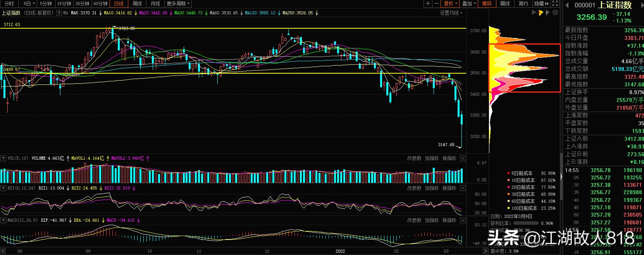Select the gray flag chip view icon
This screenshot has height=255, width=644.
548,13
